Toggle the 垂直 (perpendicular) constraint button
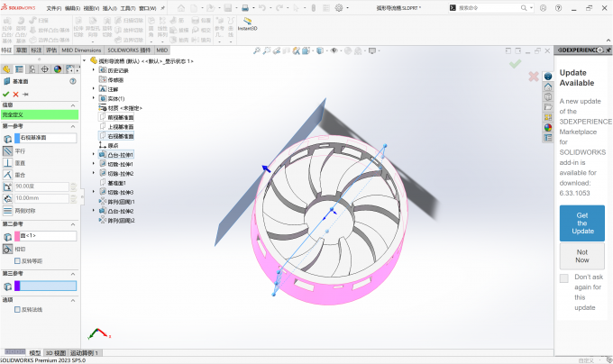Screen dimensions: 613x364 [7, 163]
